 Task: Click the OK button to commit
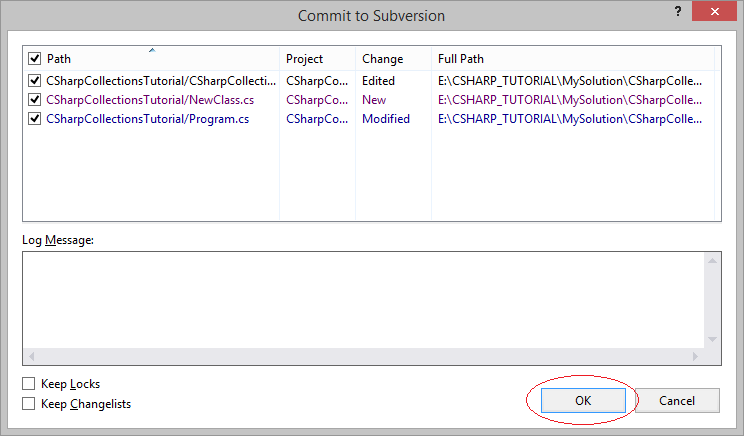(x=583, y=400)
